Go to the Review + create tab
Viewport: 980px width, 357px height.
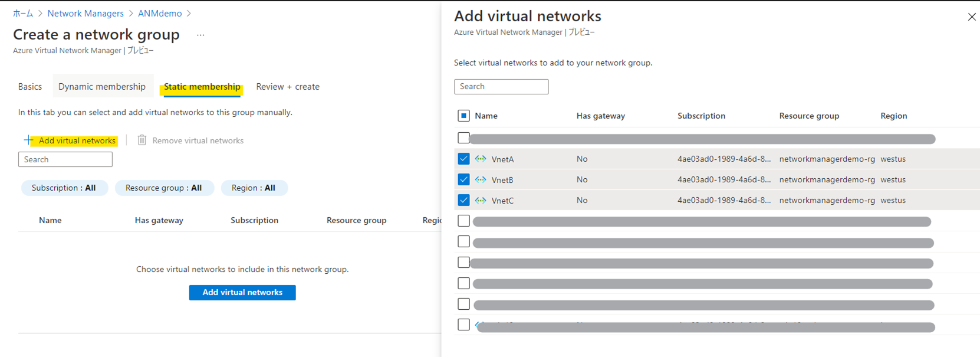coord(288,87)
